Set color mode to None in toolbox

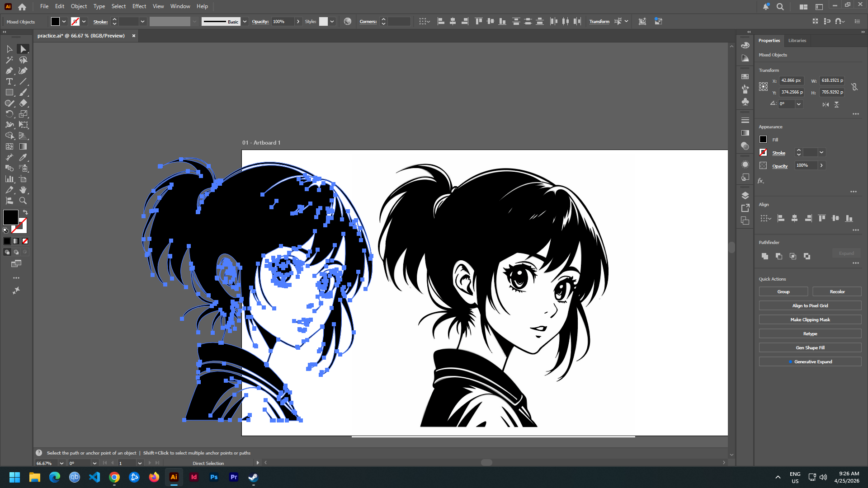(x=25, y=241)
